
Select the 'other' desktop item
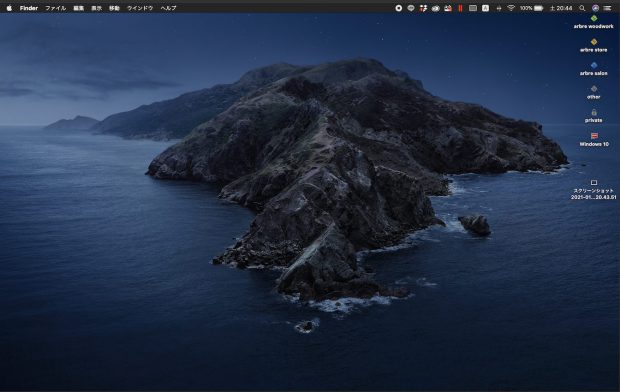[x=594, y=93]
